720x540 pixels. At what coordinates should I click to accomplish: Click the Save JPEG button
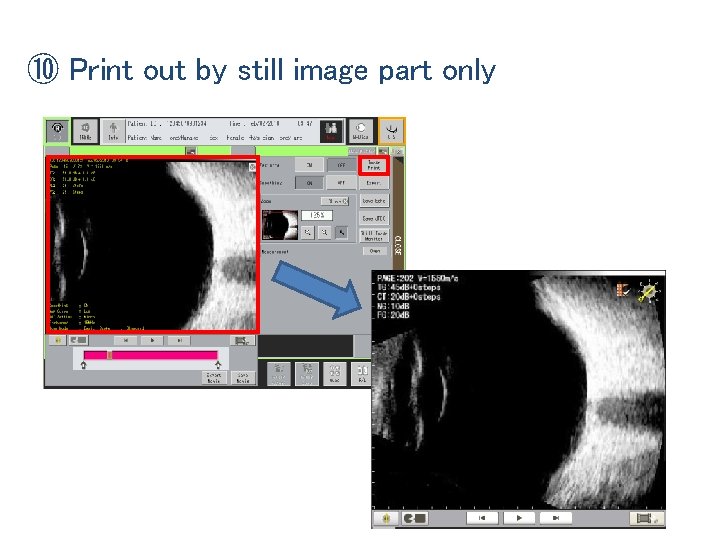click(374, 219)
